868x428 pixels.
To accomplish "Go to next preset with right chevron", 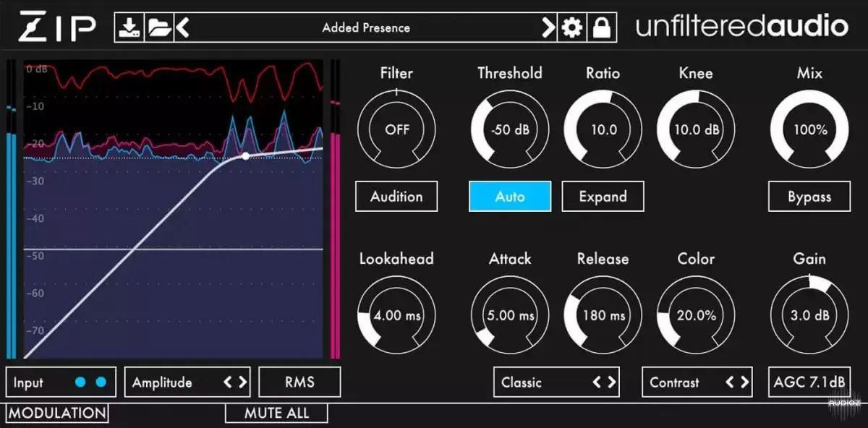I will [x=549, y=28].
